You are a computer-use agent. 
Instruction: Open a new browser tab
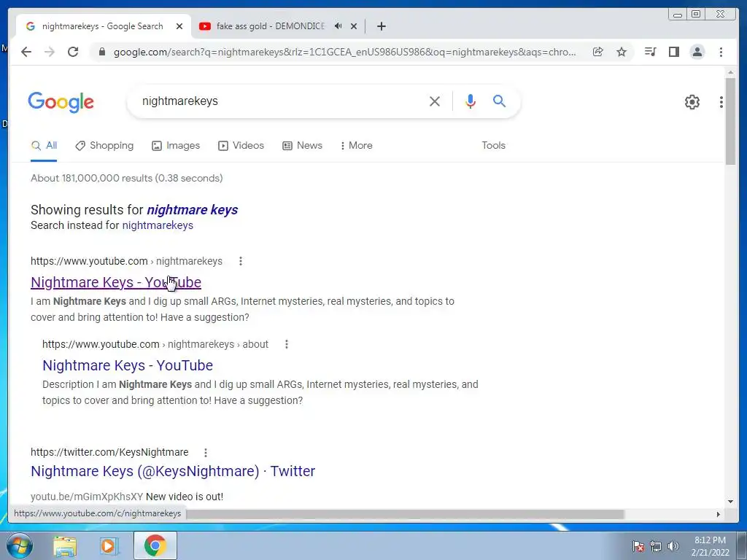[381, 26]
